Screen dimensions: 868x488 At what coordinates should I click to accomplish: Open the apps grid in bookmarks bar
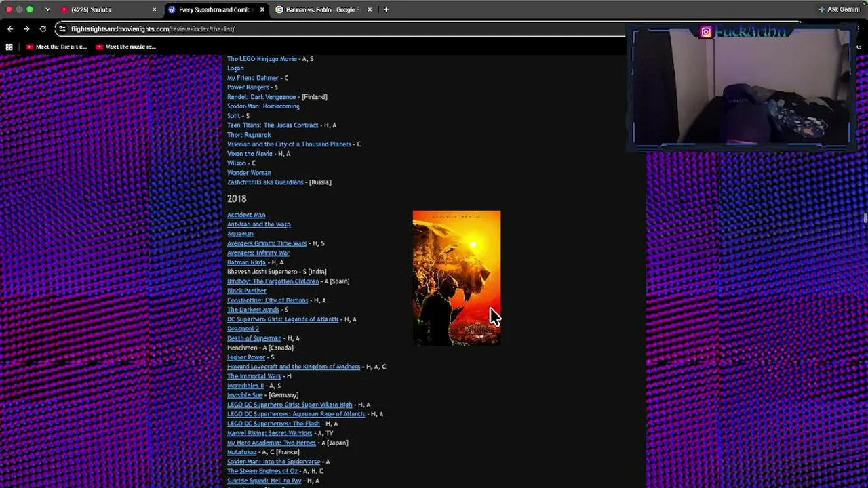(9, 47)
